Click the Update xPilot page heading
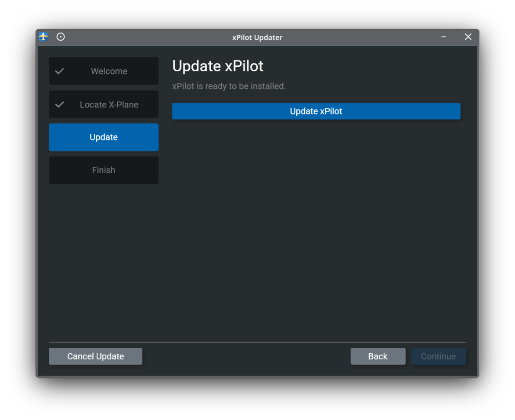This screenshot has width=515, height=420. click(218, 66)
